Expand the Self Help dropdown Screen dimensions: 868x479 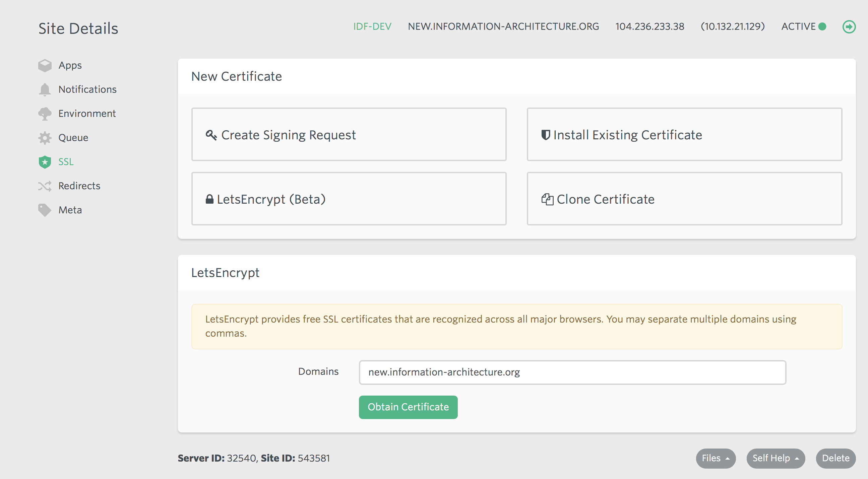(x=776, y=458)
